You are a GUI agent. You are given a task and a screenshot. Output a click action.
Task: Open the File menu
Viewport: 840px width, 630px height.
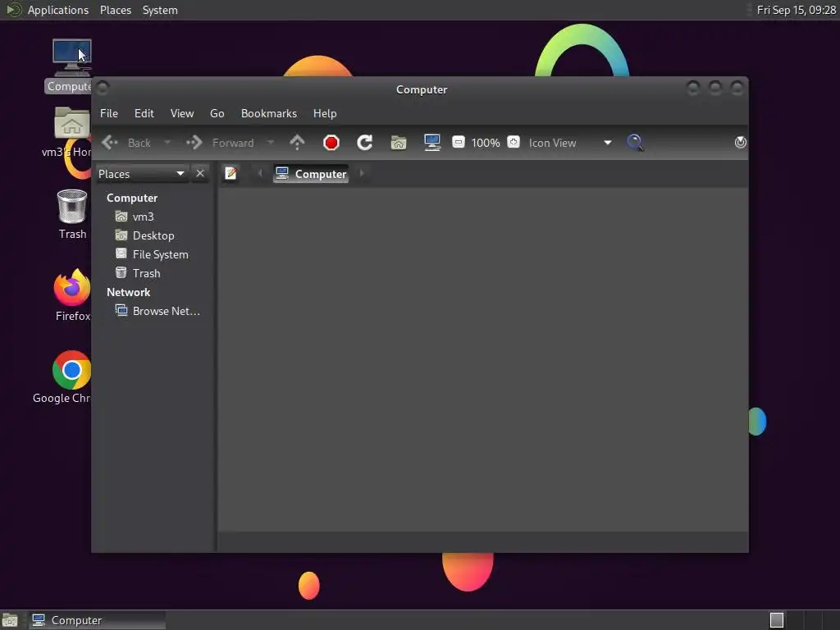tap(109, 113)
